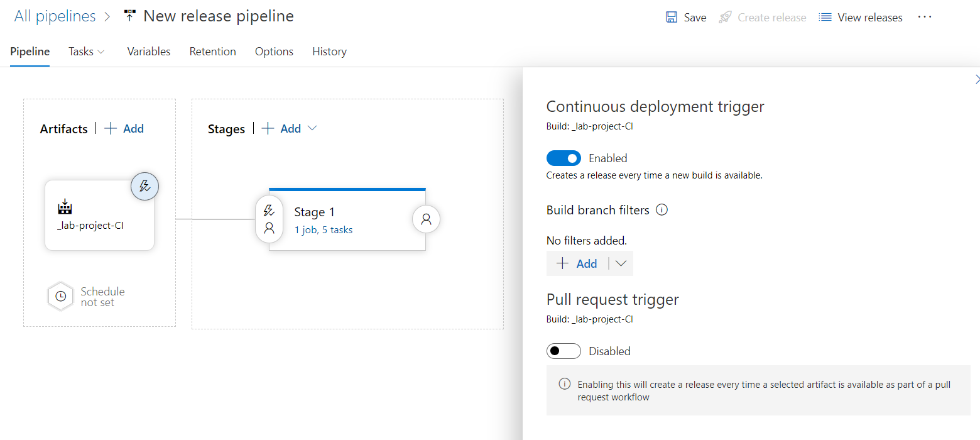Click the _lab-project-CI build artifact icon
Image resolution: width=980 pixels, height=440 pixels.
tap(65, 207)
